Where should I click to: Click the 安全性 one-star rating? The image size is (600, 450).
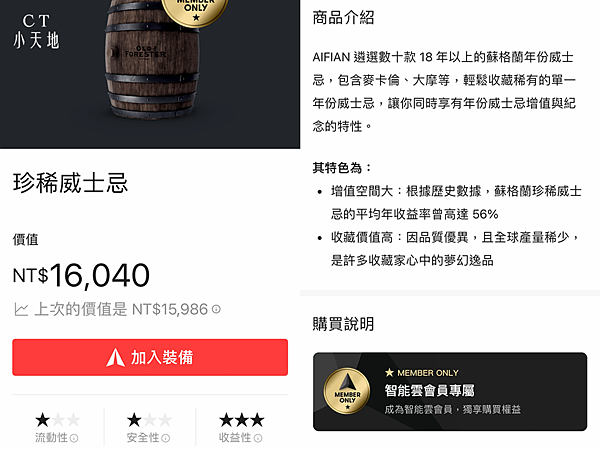point(149,420)
